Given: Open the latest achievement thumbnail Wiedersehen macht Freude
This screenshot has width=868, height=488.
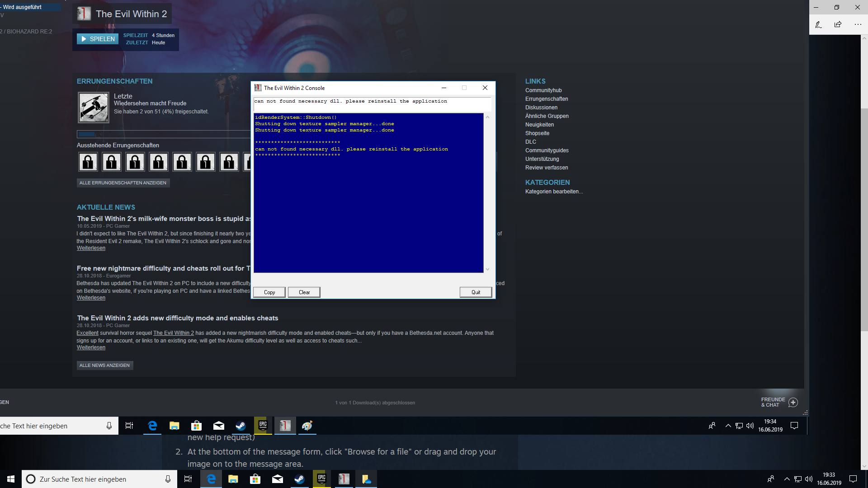Looking at the screenshot, I should (94, 108).
